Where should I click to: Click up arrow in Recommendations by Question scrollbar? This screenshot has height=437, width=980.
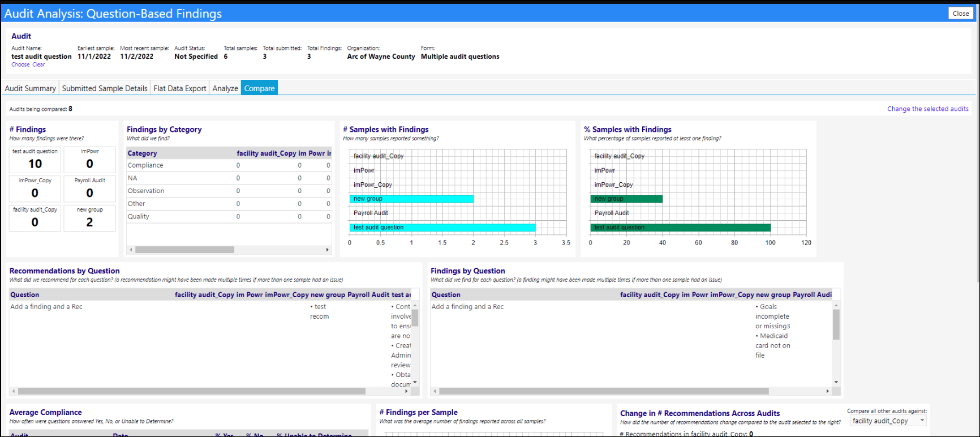point(415,306)
